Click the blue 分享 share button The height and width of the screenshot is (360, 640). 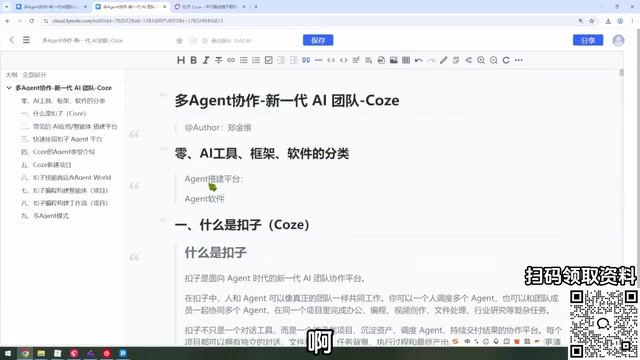588,40
